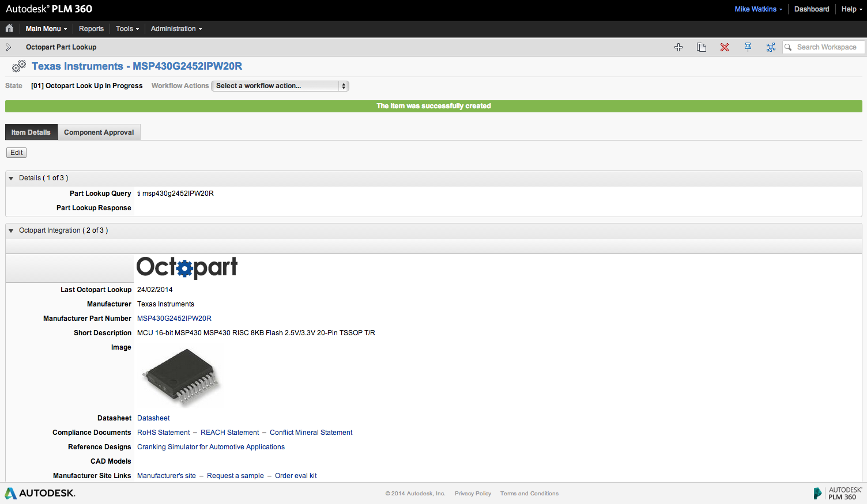Open the Mike Watkins user menu
The image size is (867, 504).
[759, 9]
